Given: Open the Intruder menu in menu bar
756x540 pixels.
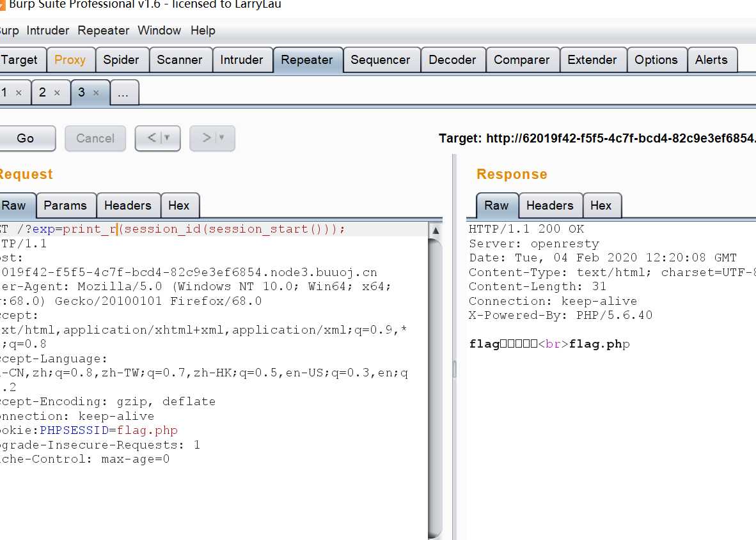Looking at the screenshot, I should pos(48,31).
